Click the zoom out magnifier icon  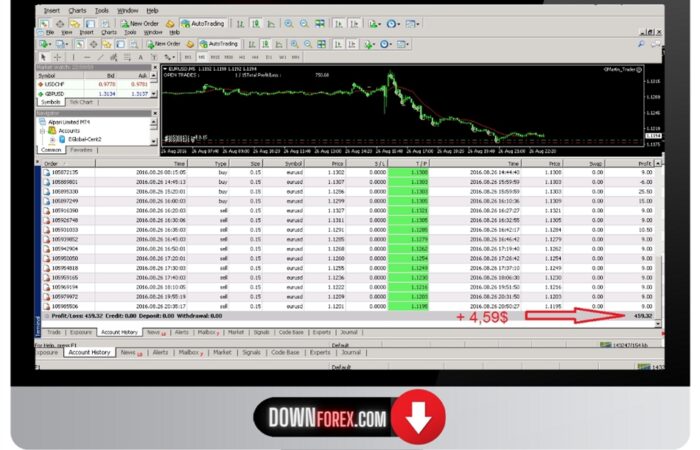[x=305, y=23]
